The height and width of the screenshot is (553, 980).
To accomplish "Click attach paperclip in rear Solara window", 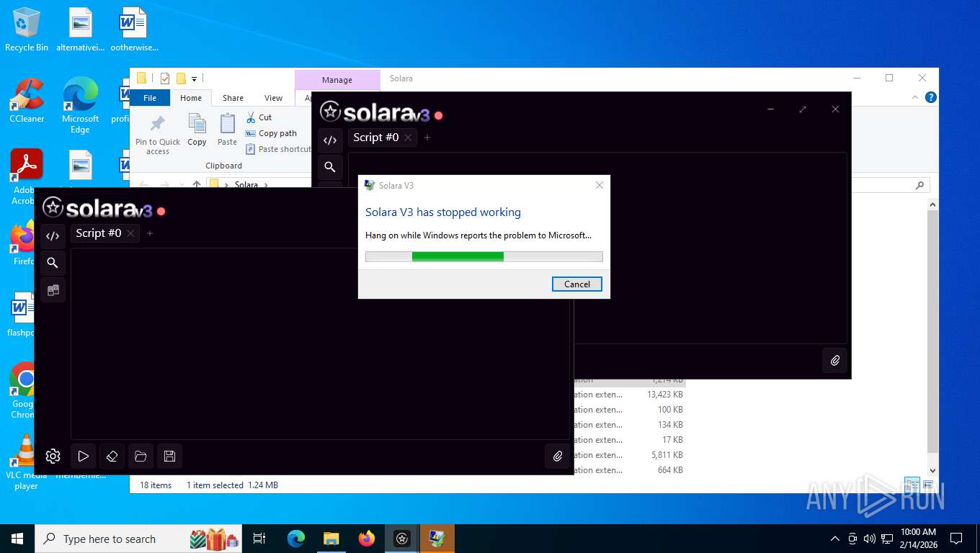I will pos(834,360).
